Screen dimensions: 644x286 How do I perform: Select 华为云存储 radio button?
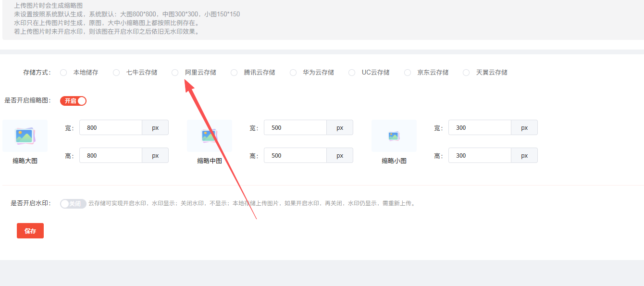coord(293,73)
